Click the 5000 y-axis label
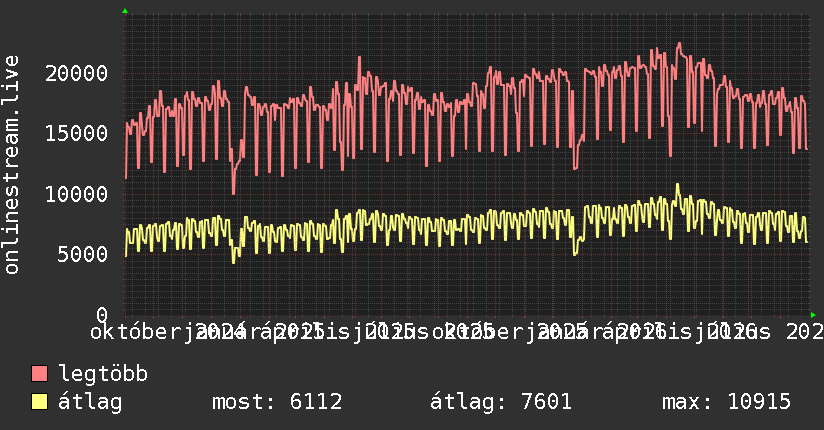 [x=83, y=254]
